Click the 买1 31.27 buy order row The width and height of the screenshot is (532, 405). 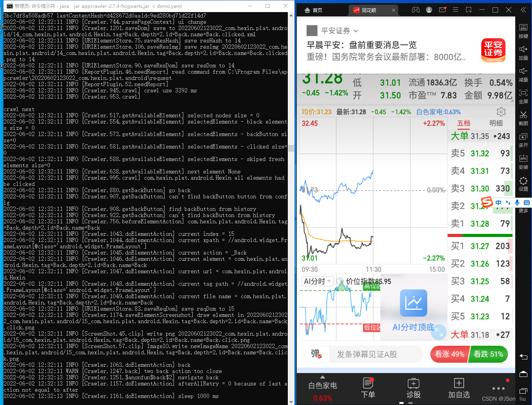(x=480, y=246)
